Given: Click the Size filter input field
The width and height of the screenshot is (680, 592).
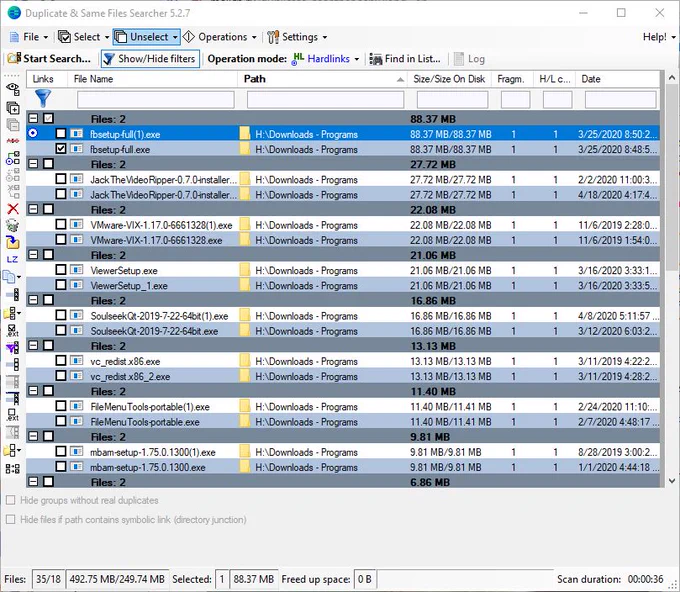Looking at the screenshot, I should (x=452, y=99).
